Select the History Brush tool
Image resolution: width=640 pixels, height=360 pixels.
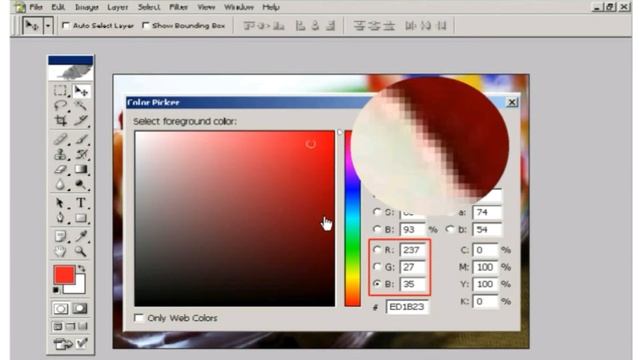(x=81, y=154)
